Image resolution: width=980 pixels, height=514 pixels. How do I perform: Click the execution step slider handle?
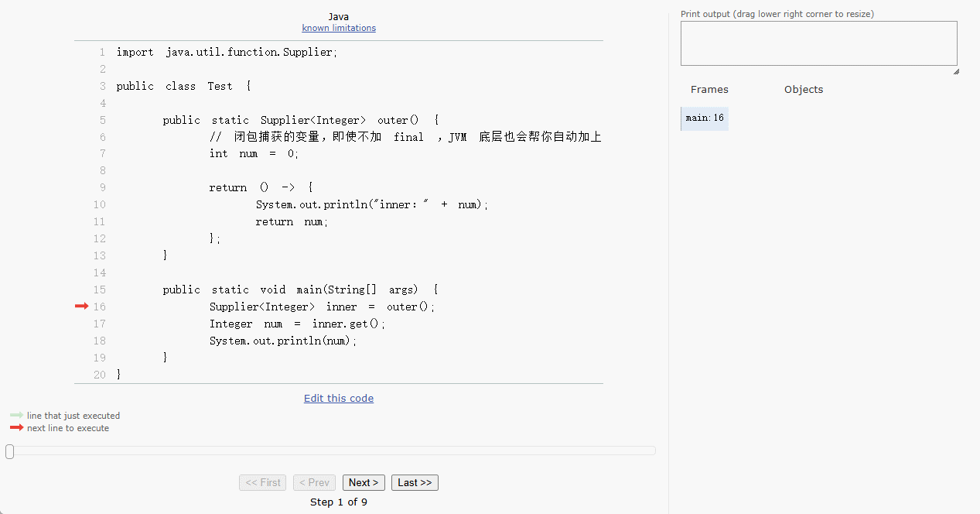tap(9, 451)
